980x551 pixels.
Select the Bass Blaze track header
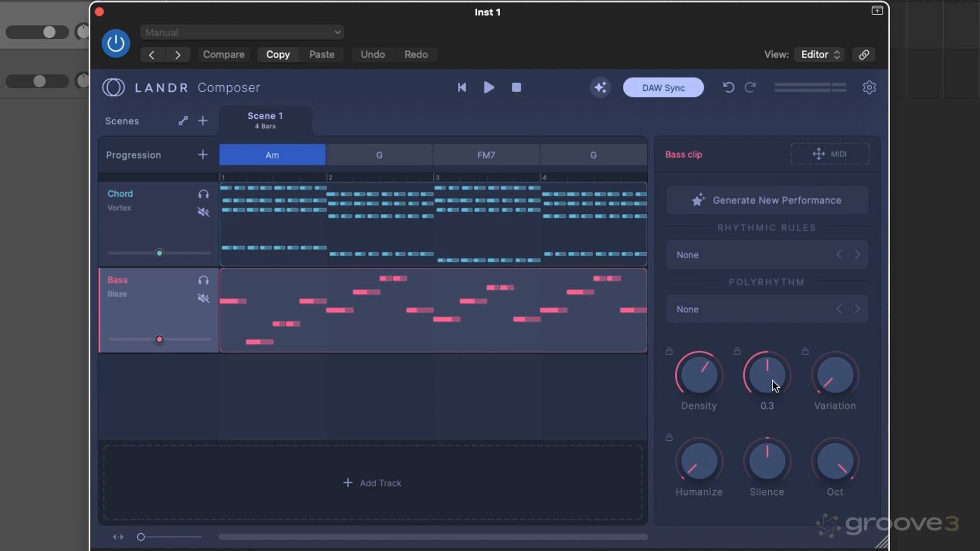159,310
